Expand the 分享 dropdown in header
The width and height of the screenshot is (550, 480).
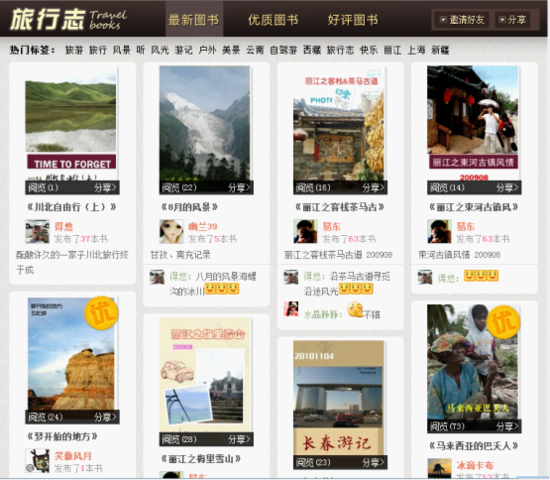click(512, 20)
